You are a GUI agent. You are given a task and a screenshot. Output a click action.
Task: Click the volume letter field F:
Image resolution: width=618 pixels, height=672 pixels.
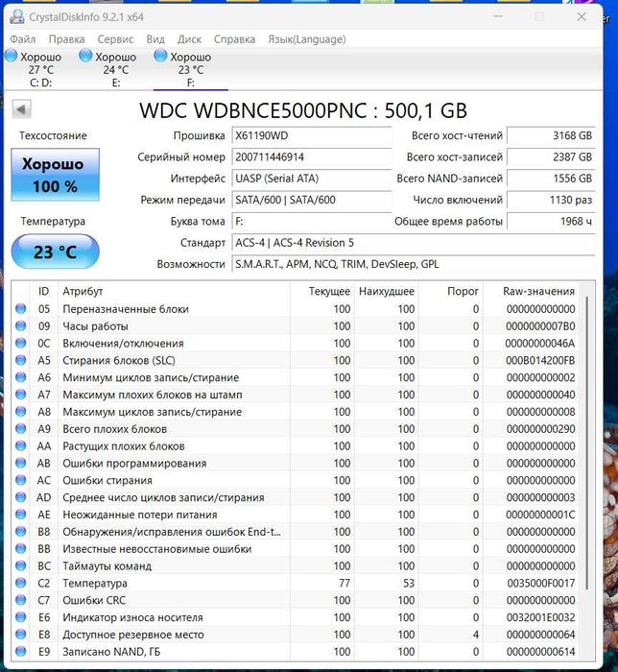click(x=312, y=222)
